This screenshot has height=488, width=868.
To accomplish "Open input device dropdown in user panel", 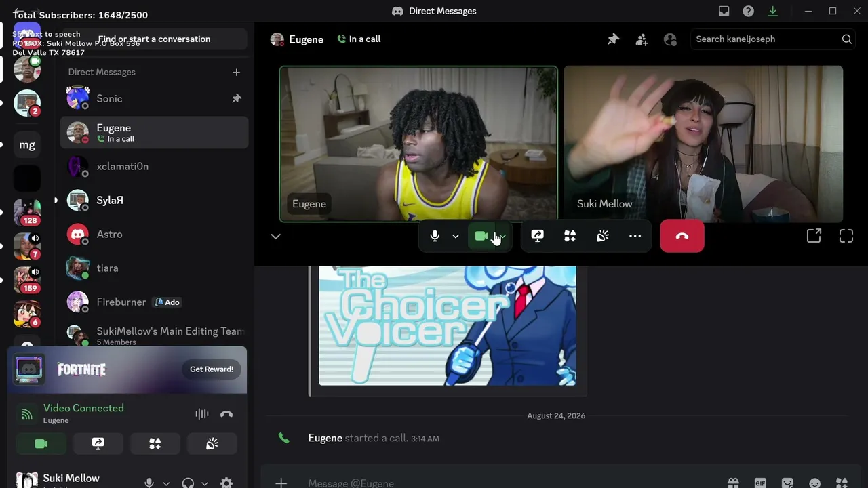I will [166, 483].
